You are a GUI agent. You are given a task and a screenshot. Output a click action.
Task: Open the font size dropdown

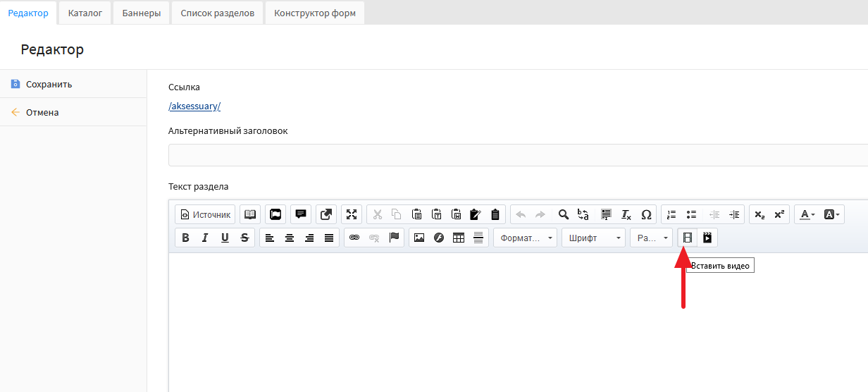[652, 238]
